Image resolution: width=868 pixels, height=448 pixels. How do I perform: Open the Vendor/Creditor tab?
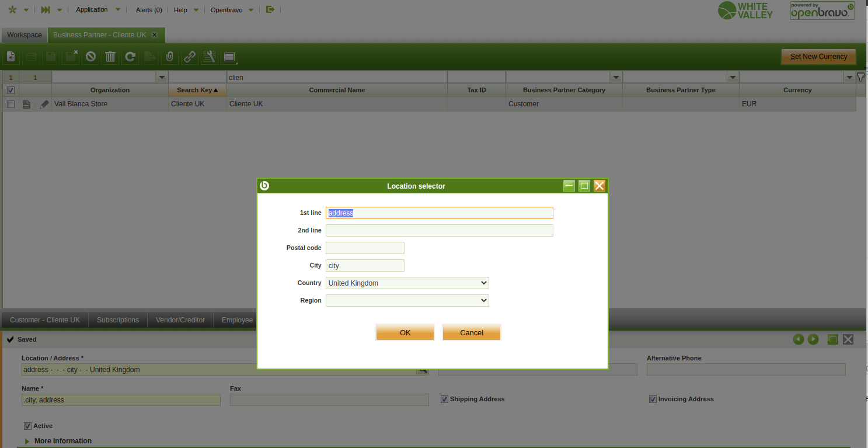pos(180,320)
